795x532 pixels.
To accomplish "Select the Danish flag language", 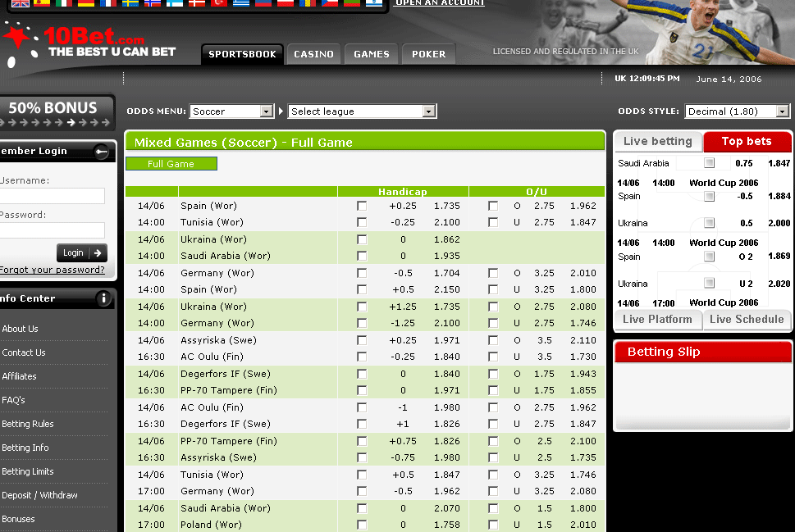I will [197, 2].
